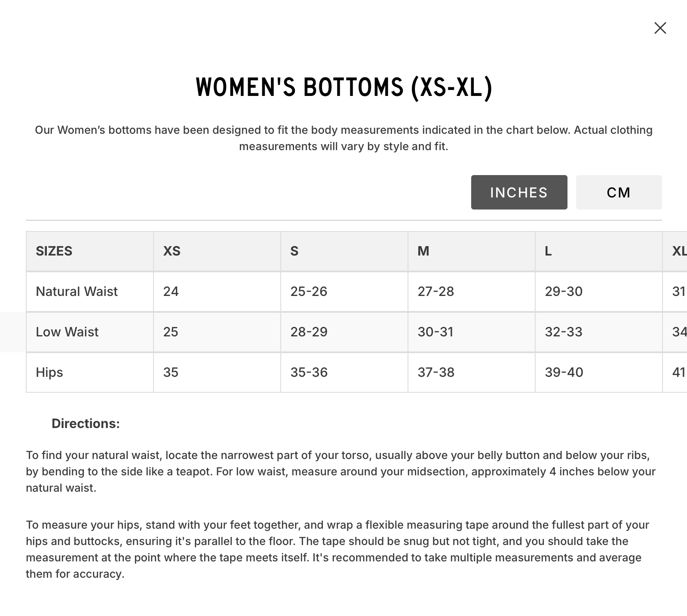The height and width of the screenshot is (616, 687).
Task: Click the 39-40 hips cell
Action: point(564,372)
